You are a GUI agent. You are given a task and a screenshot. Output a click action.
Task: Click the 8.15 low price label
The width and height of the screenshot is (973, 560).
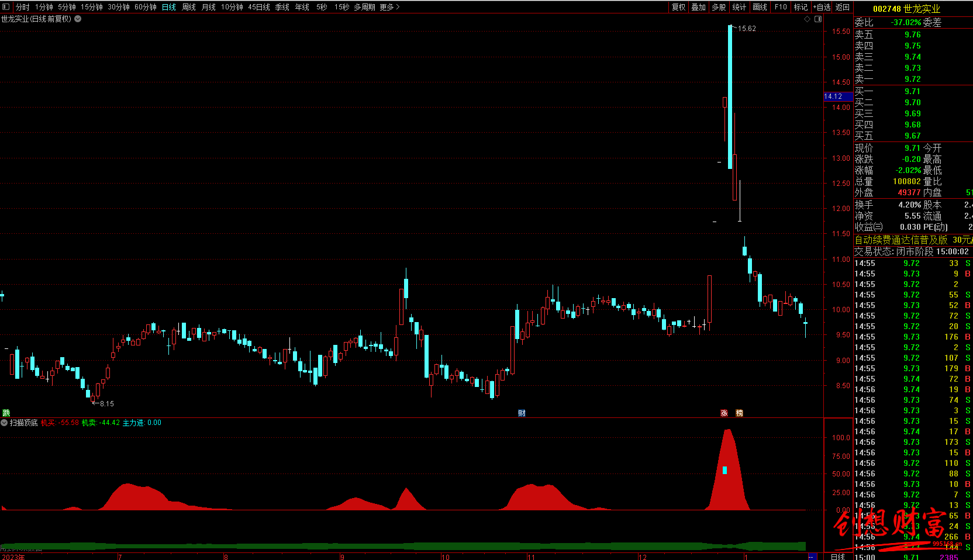pos(106,404)
